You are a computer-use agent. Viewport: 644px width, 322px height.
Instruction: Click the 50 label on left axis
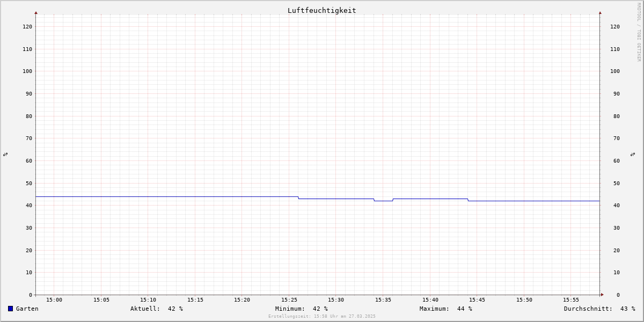[x=29, y=183]
